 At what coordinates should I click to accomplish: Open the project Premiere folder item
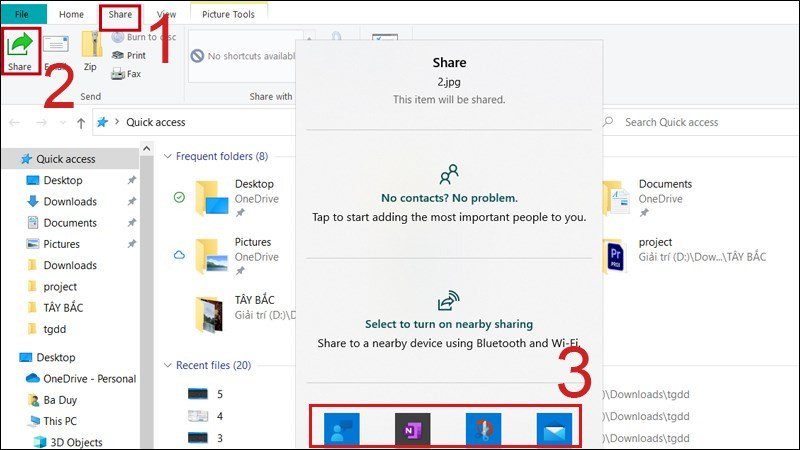(x=684, y=256)
